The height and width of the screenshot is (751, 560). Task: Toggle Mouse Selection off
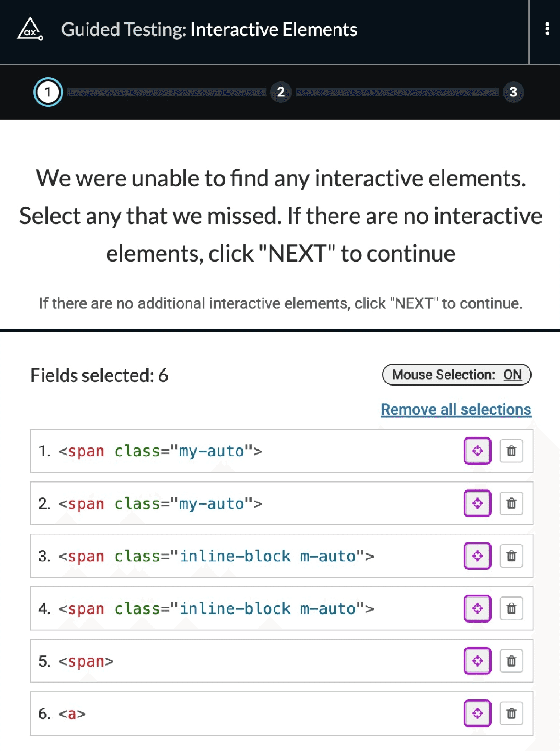[x=456, y=375]
